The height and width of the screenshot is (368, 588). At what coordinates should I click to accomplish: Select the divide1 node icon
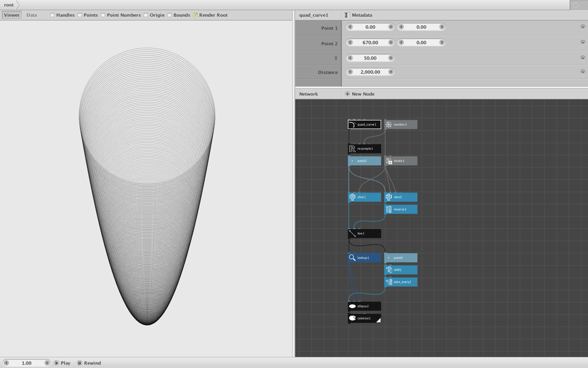pyautogui.click(x=389, y=161)
